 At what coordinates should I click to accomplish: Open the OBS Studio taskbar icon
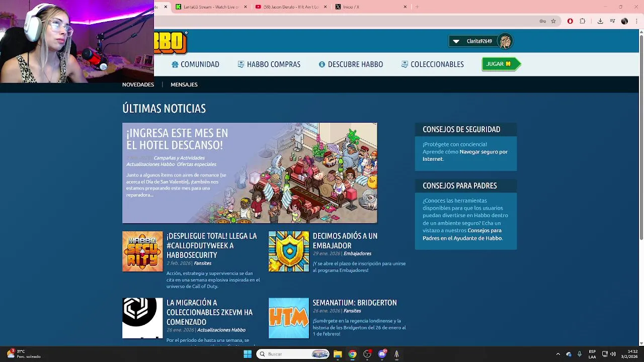click(367, 354)
